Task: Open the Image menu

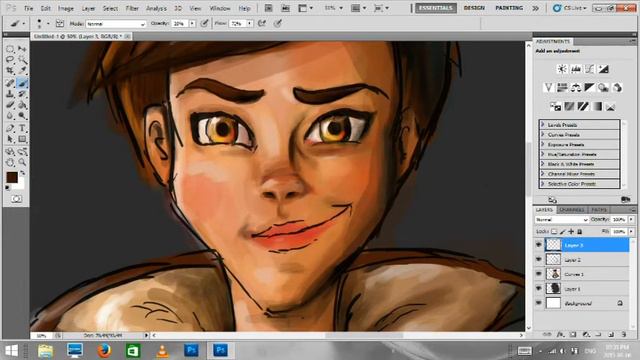Action: 66,8
